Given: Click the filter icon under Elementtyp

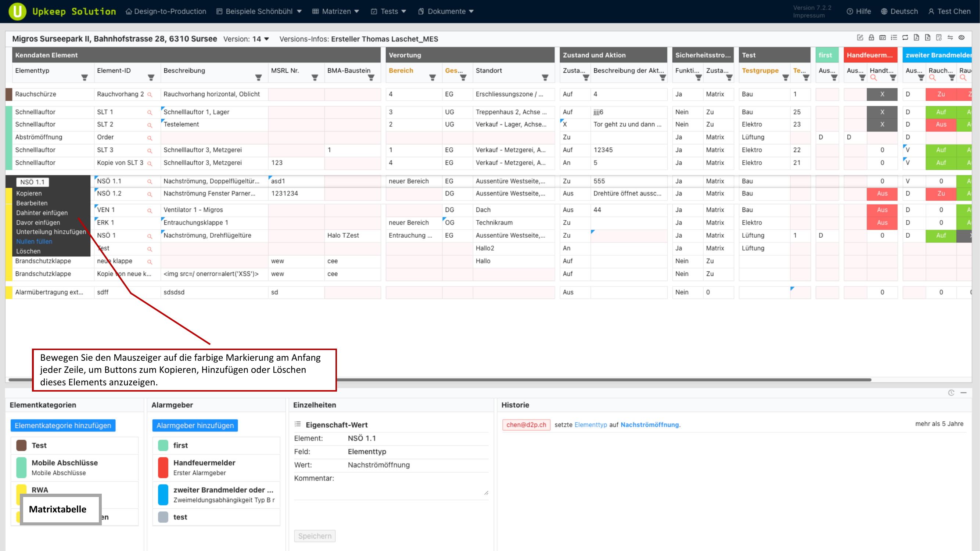Looking at the screenshot, I should pyautogui.click(x=85, y=78).
